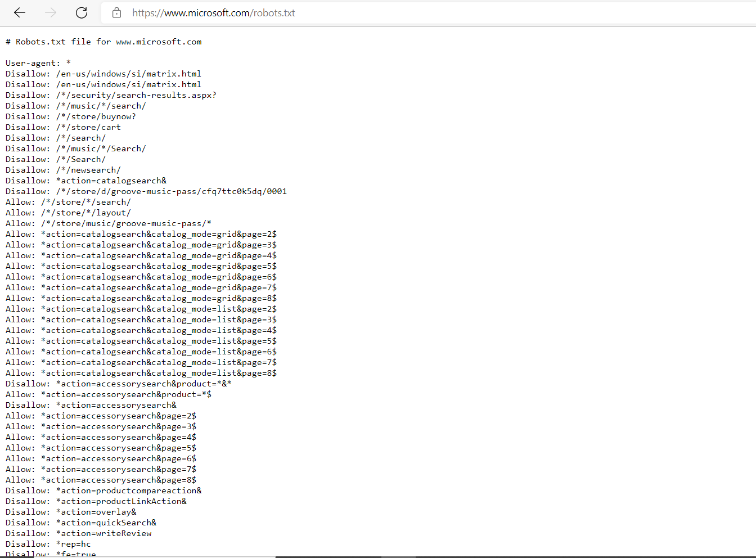Click the line "Disallow: /*/store/cart"
This screenshot has width=756, height=558.
point(63,127)
